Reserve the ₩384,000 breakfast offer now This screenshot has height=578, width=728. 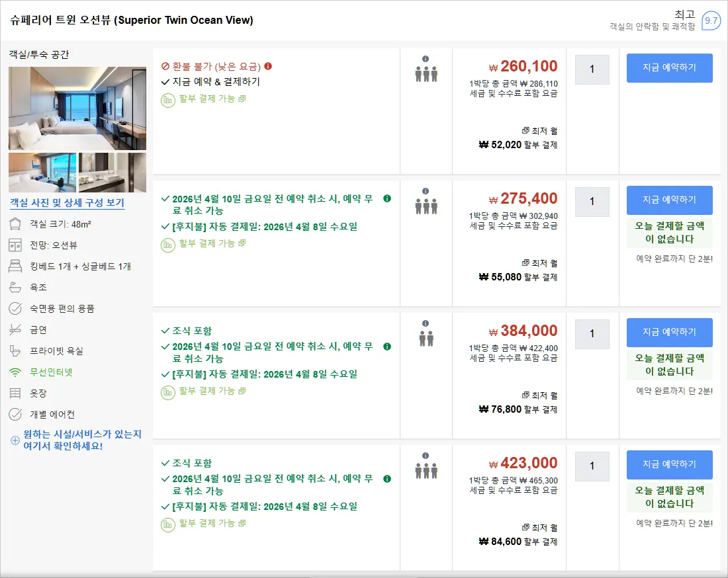coord(670,332)
